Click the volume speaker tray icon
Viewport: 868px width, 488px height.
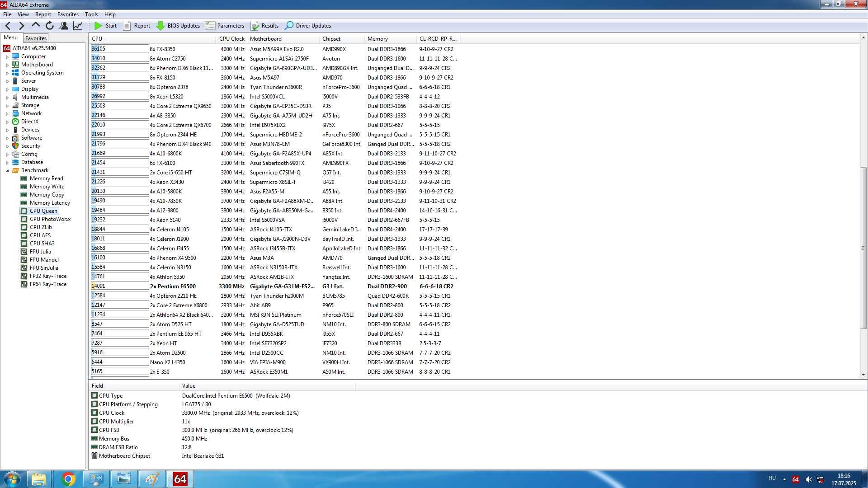click(x=809, y=479)
